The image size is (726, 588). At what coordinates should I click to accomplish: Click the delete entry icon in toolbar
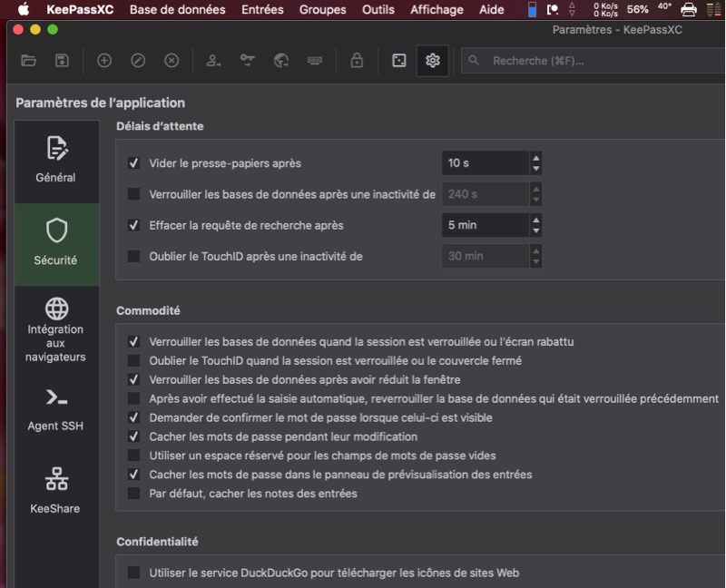click(172, 61)
